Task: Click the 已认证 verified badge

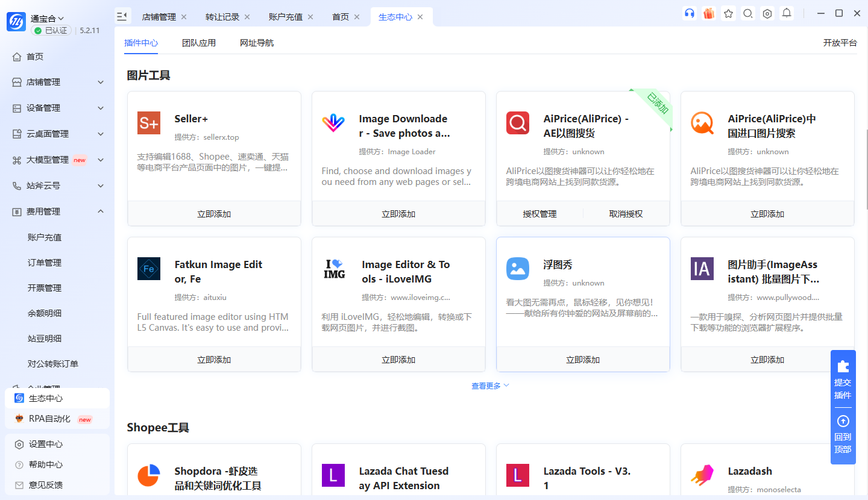Action: coord(52,30)
